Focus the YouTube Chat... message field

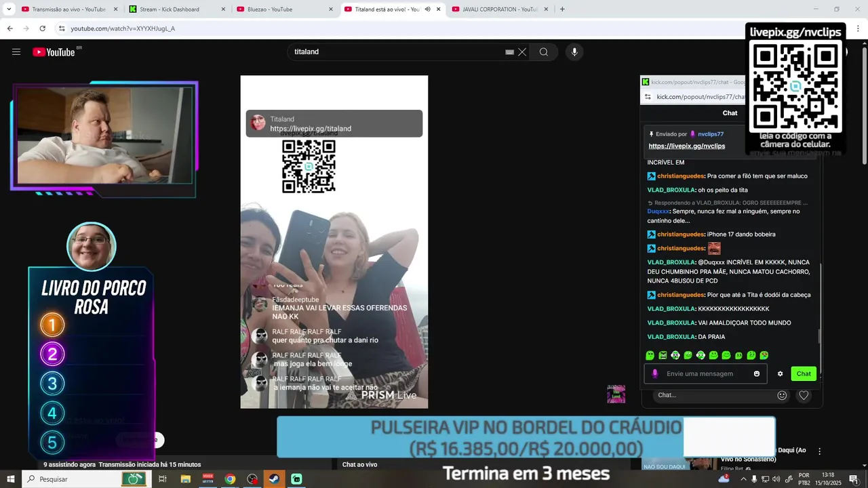click(712, 395)
